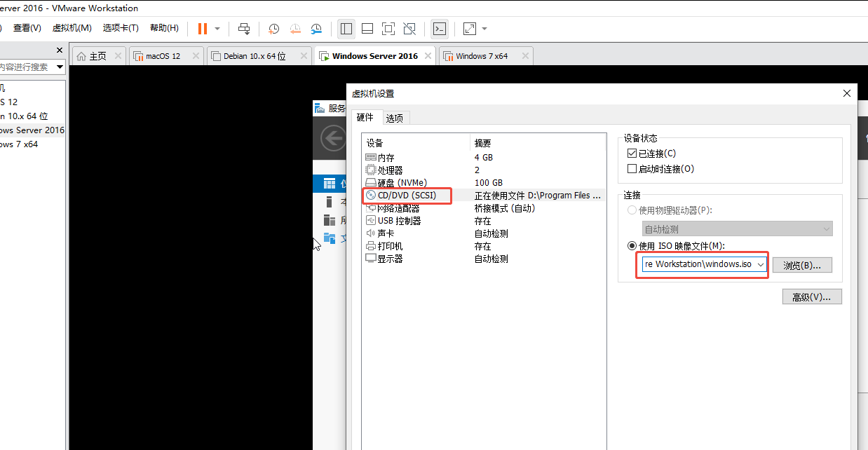Pause the virtual machine with the orange pause icon
Screen dimensions: 868x450
[203, 29]
